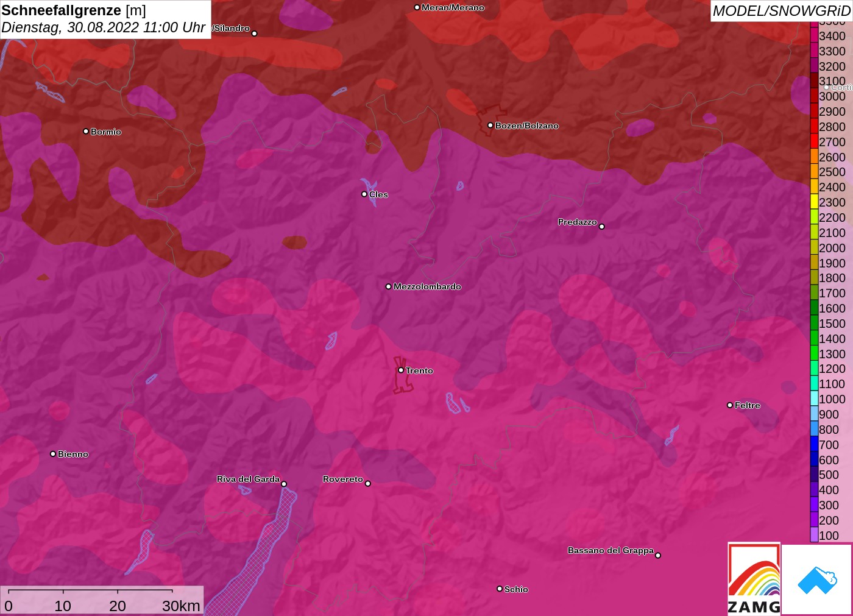853x616 pixels.
Task: Click the Riva del Garda marker dot
Action: click(x=284, y=484)
